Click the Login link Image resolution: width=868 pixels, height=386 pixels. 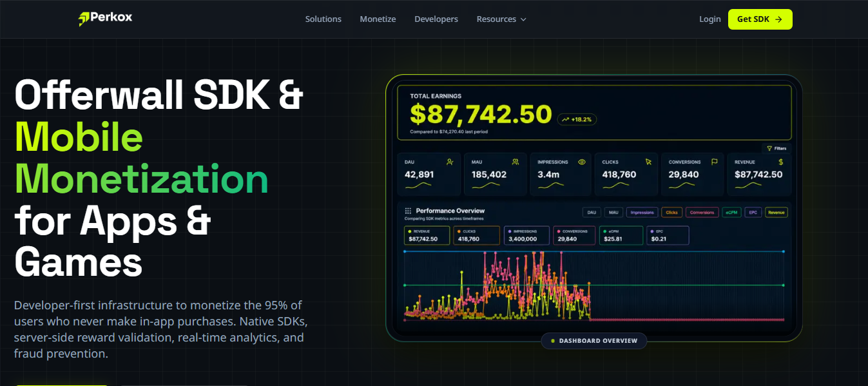pyautogui.click(x=710, y=19)
